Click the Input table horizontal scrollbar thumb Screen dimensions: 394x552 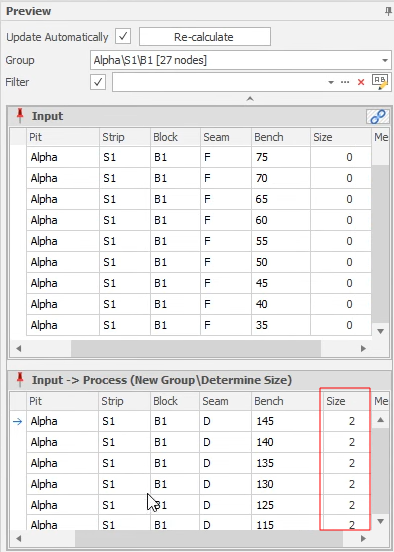(x=196, y=349)
